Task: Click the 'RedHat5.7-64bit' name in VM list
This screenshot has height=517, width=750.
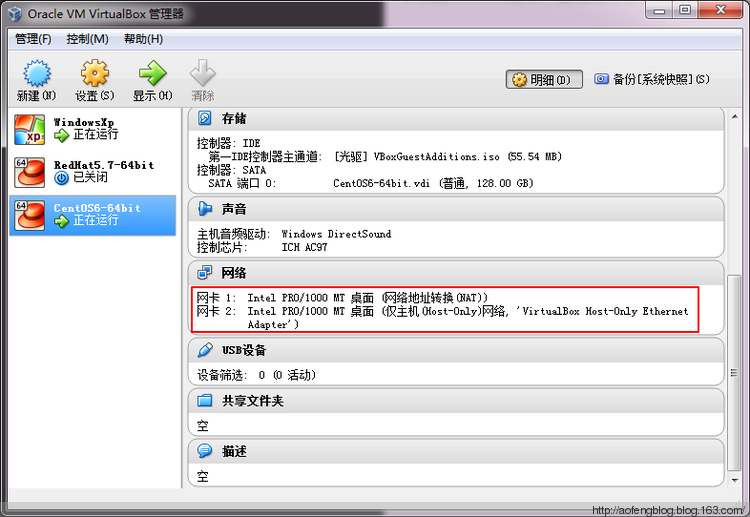Action: (x=104, y=165)
